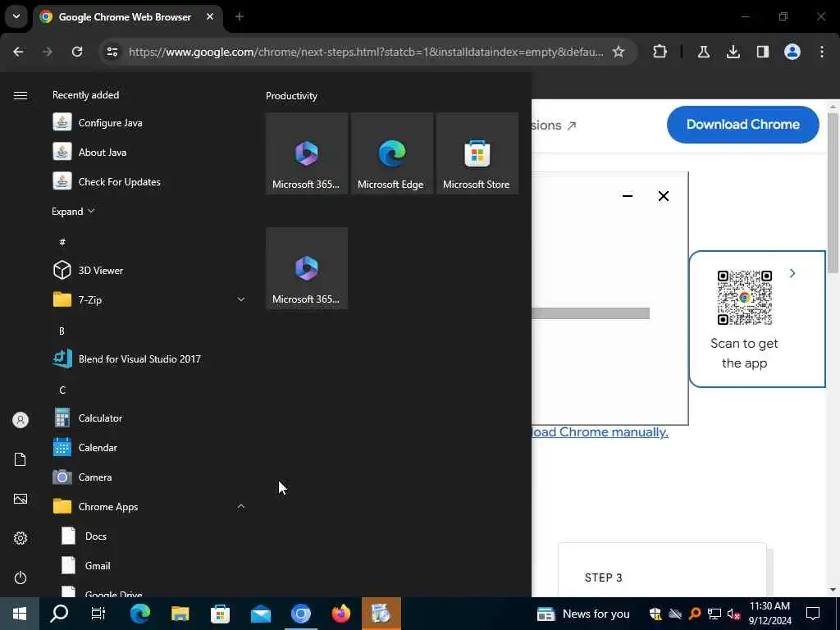Click the download Chrome manually link
This screenshot has height=630, width=840.
[x=600, y=431]
